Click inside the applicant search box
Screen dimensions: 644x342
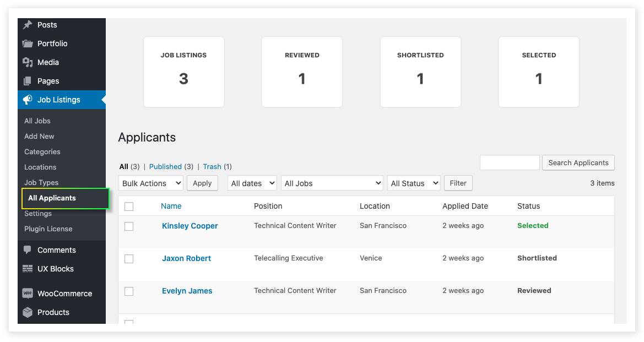509,162
